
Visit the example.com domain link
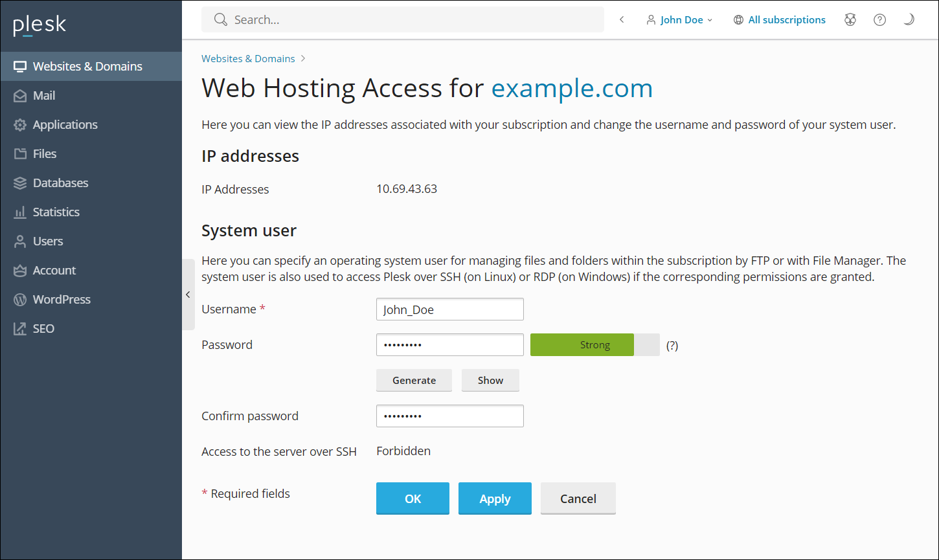point(572,88)
